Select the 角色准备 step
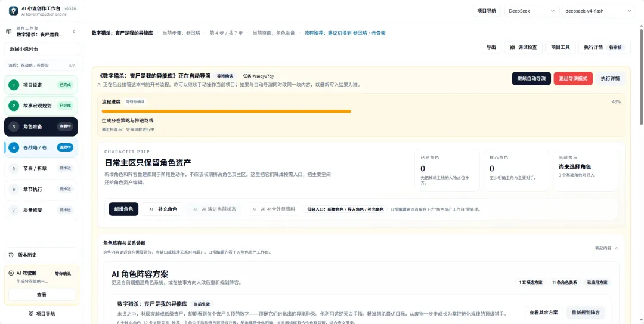The image size is (644, 324). 41,126
